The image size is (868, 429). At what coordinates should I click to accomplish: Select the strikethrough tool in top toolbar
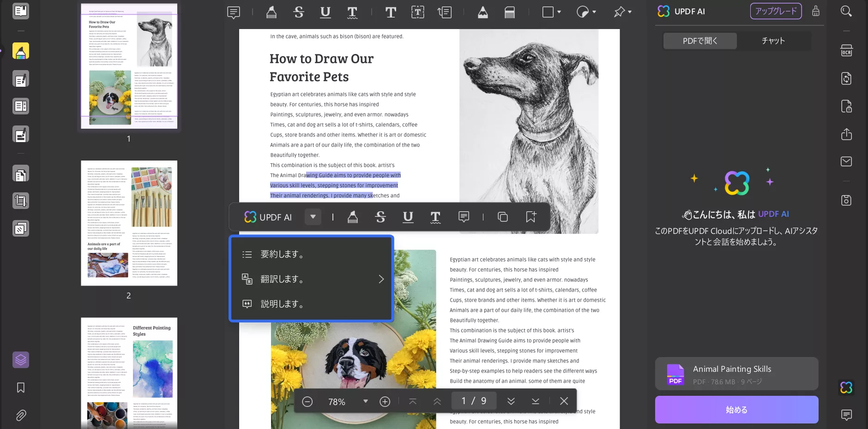point(299,12)
